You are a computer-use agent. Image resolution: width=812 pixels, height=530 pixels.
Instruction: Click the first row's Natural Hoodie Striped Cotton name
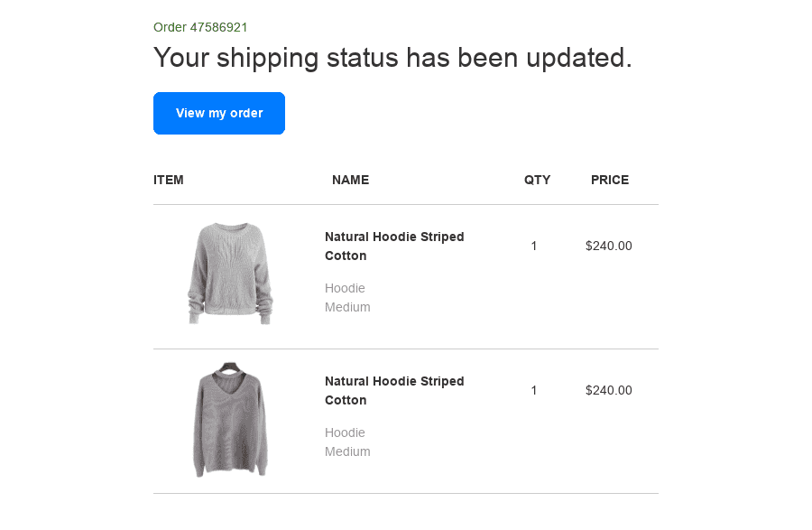394,246
